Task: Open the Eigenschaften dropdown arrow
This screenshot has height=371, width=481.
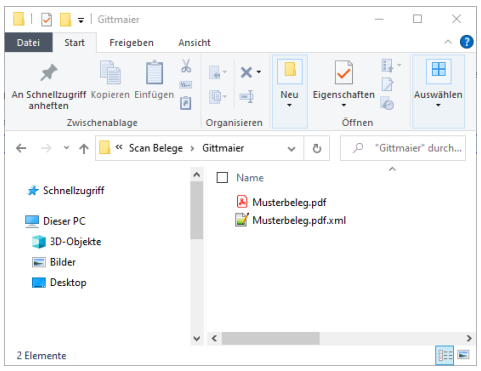Action: [344, 105]
